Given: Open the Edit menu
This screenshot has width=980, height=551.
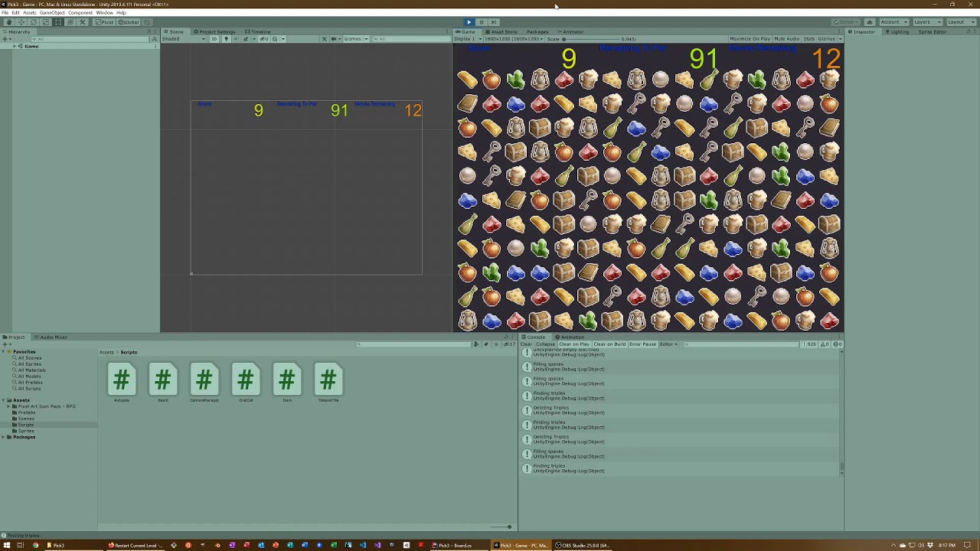Looking at the screenshot, I should click(x=15, y=13).
